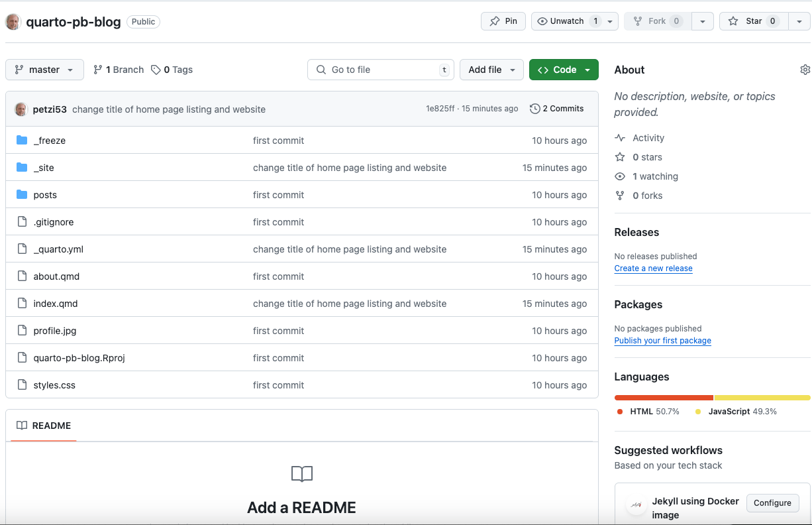812x525 pixels.
Task: Click the first commit message for profile.jpg
Action: tap(278, 331)
